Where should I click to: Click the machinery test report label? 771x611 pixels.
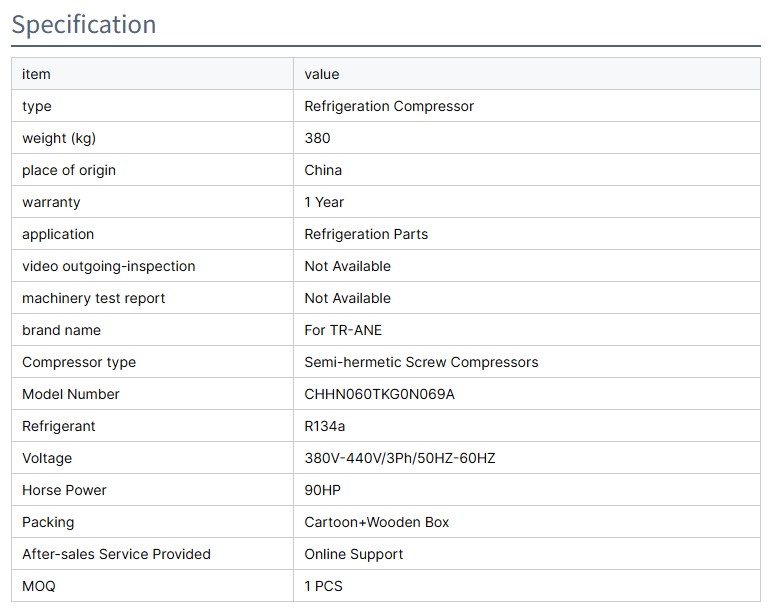(x=94, y=298)
